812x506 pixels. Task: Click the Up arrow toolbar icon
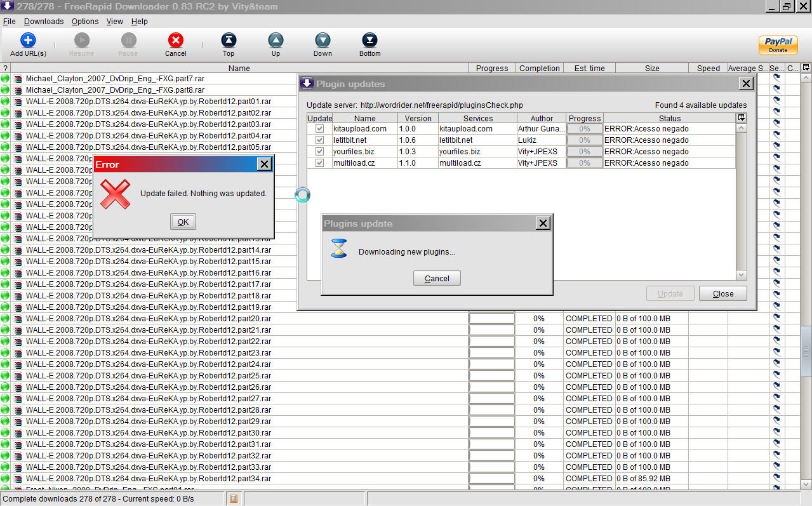click(x=276, y=41)
